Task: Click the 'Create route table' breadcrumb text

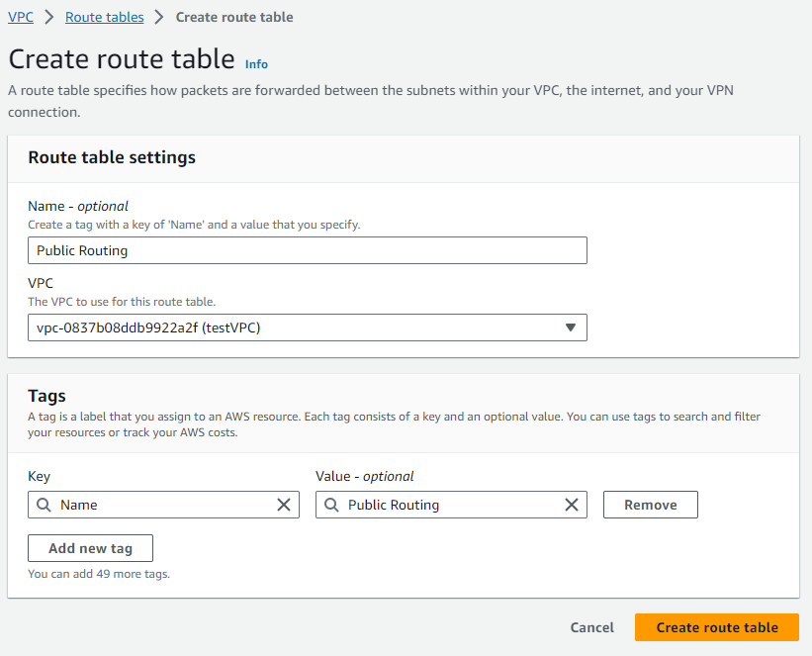Action: pos(234,17)
